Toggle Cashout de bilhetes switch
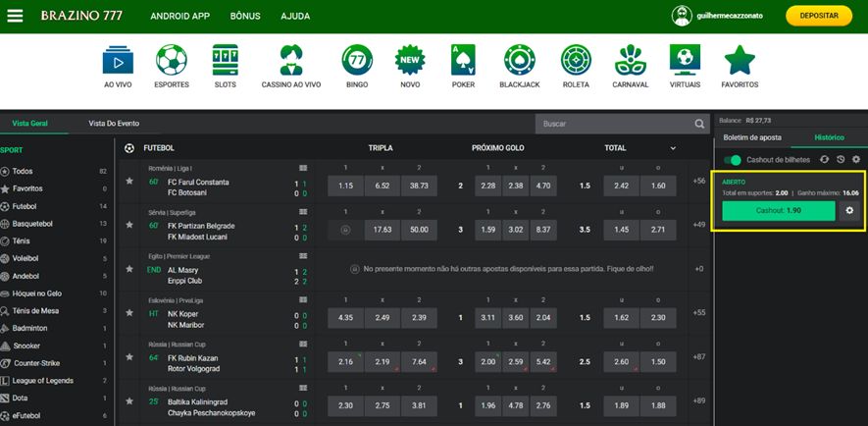The height and width of the screenshot is (426, 868). tap(733, 160)
